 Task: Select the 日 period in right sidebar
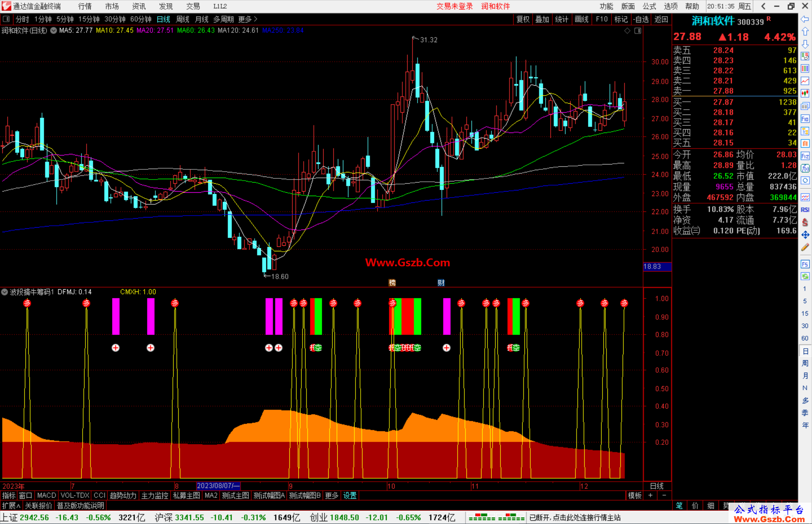(805, 351)
